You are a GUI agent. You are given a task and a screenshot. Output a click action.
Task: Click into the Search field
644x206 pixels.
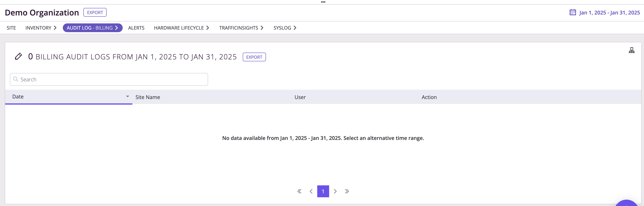[x=109, y=79]
